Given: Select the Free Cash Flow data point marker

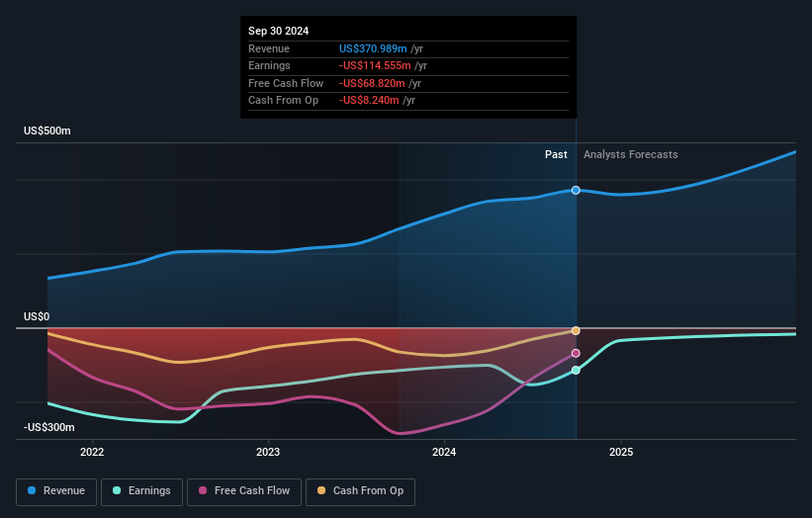Looking at the screenshot, I should click(x=576, y=354).
